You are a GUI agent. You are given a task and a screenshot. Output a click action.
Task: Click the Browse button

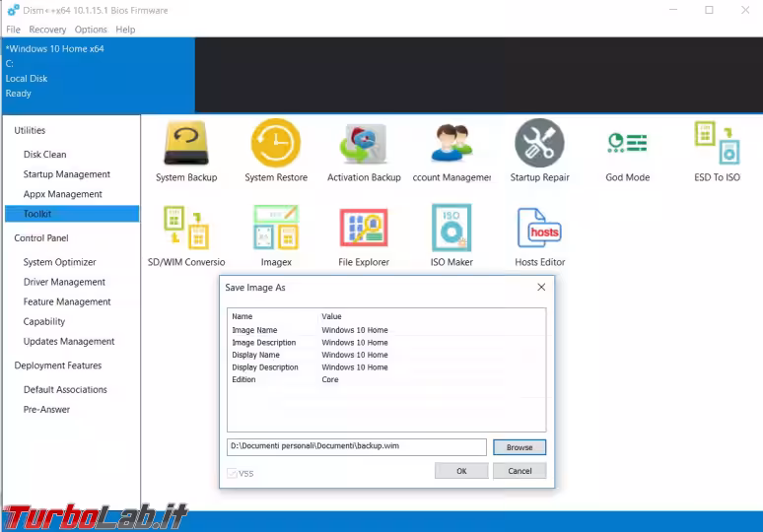coord(520,447)
